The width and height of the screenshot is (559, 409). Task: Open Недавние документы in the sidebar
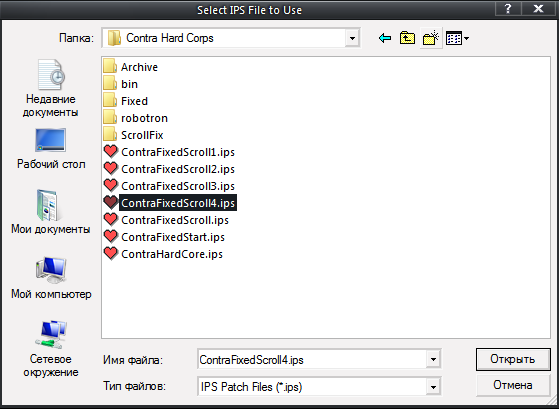[50, 88]
